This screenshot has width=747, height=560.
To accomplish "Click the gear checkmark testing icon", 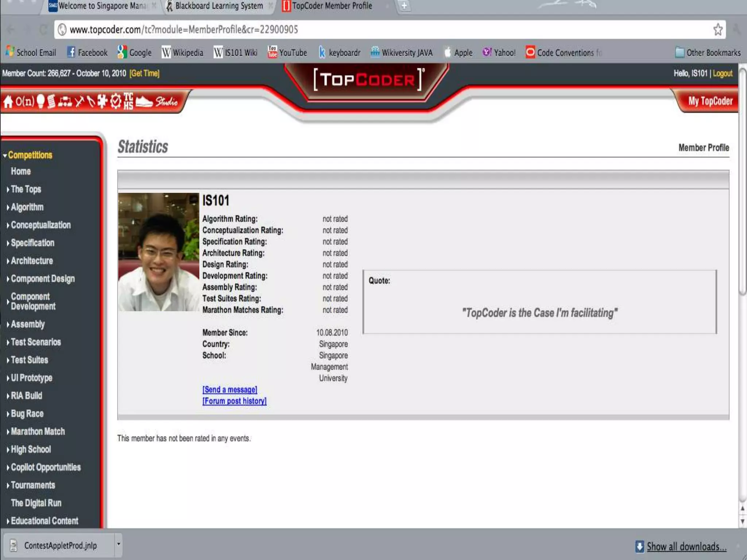I will click(116, 101).
